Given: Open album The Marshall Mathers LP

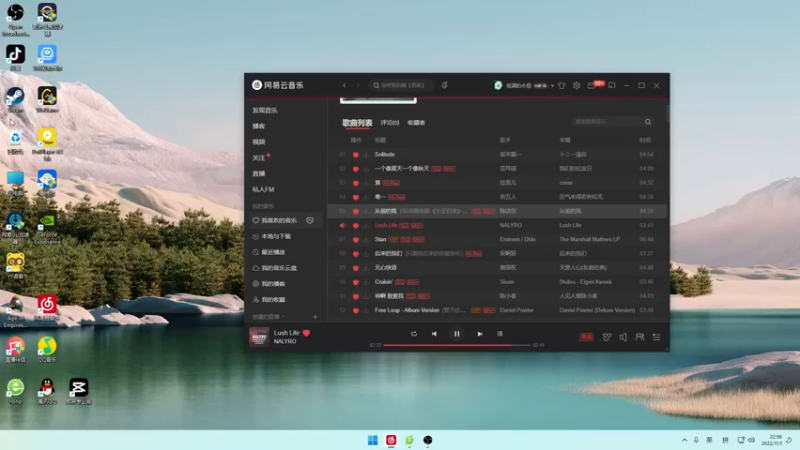Looking at the screenshot, I should tap(589, 239).
